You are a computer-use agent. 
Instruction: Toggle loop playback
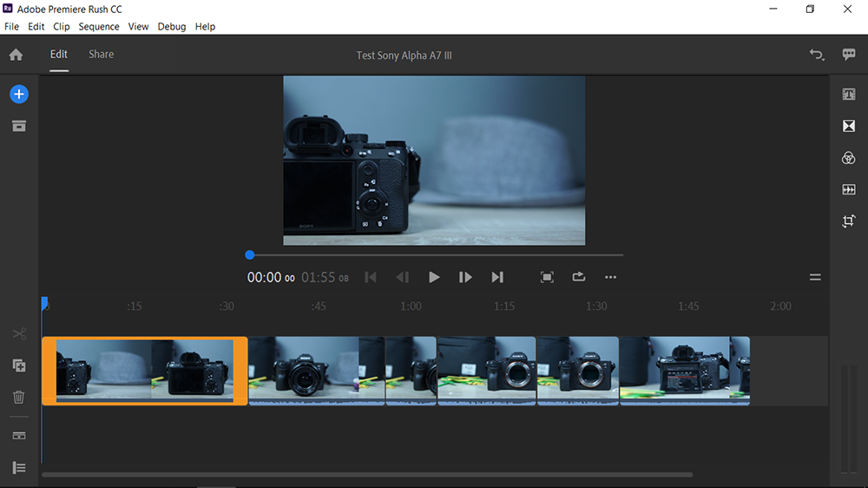(579, 277)
